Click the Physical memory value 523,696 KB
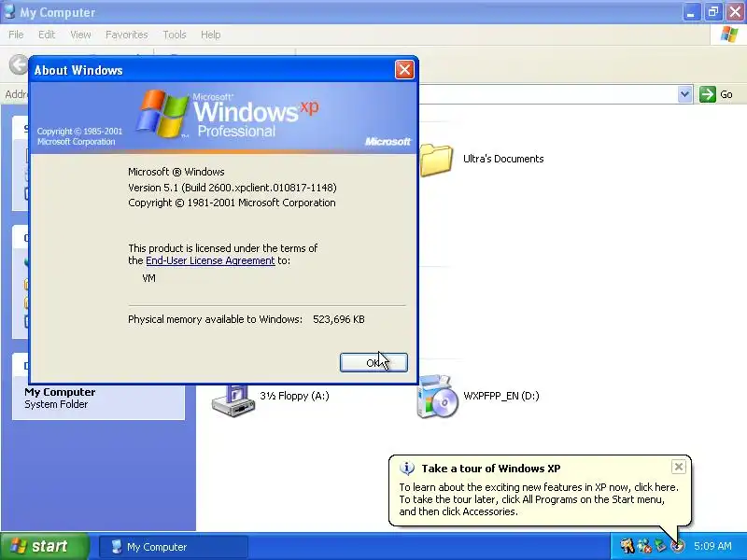This screenshot has height=560, width=747. point(339,319)
